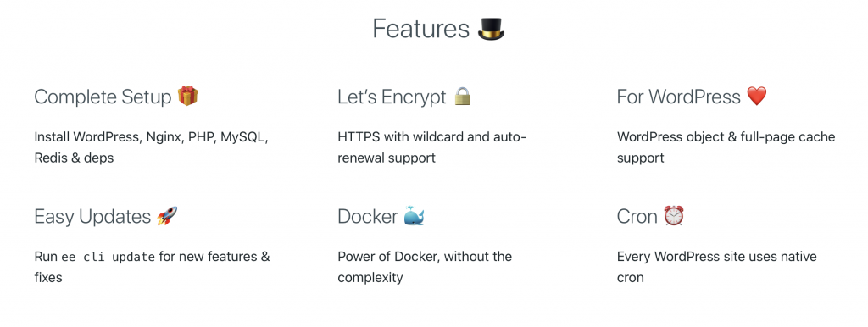Click the Complete Setup heading

[103, 97]
